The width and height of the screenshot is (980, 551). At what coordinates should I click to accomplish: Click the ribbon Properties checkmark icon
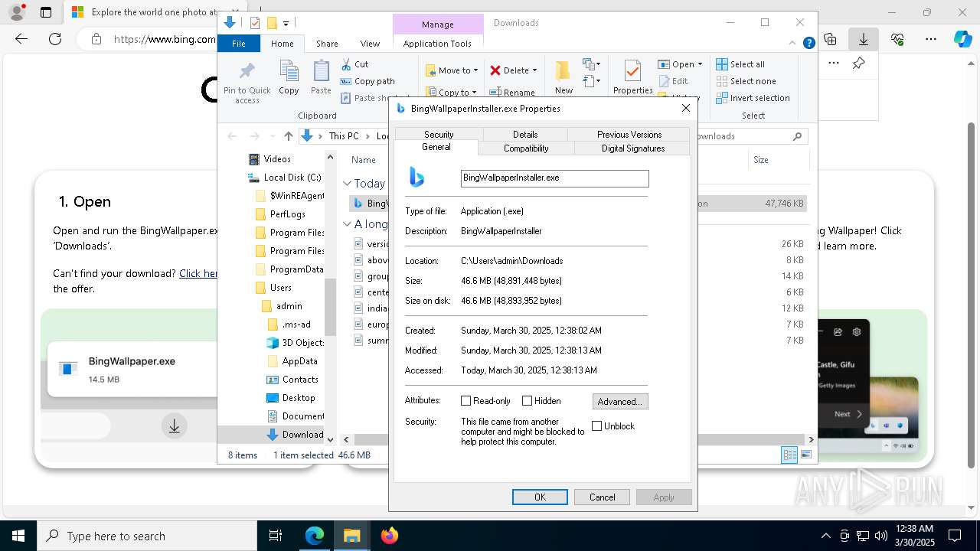pyautogui.click(x=632, y=71)
